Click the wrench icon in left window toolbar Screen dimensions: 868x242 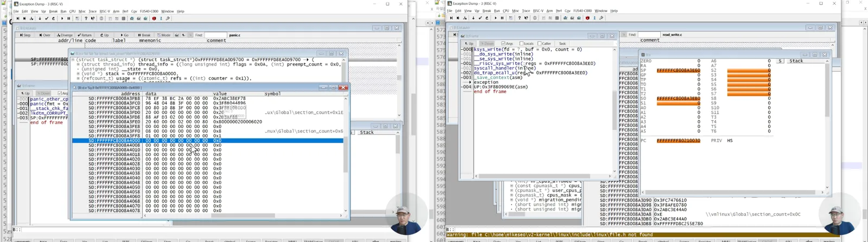pyautogui.click(x=168, y=18)
